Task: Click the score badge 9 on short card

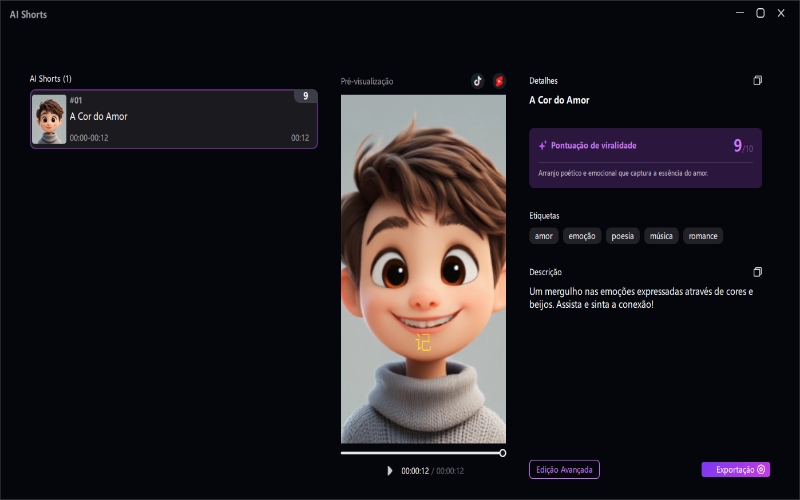Action: point(305,97)
